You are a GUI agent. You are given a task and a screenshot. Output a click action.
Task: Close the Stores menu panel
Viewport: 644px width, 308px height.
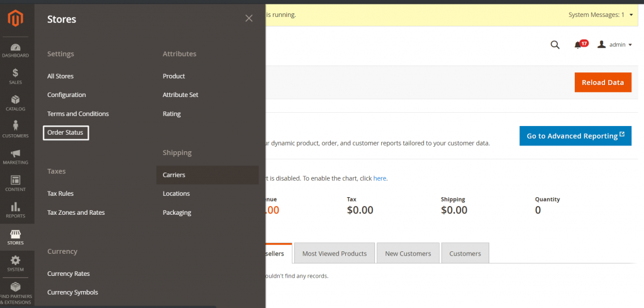(249, 18)
